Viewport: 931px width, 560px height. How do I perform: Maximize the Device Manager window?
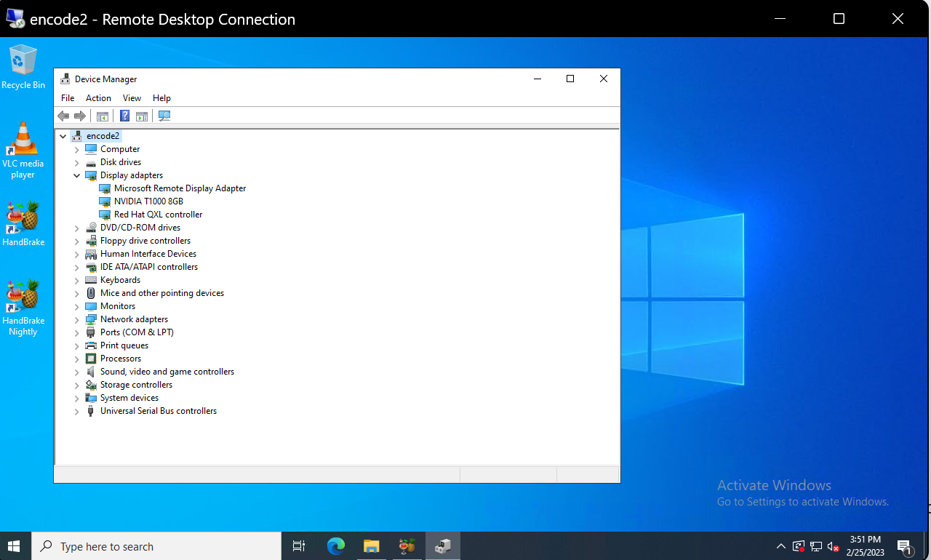570,79
